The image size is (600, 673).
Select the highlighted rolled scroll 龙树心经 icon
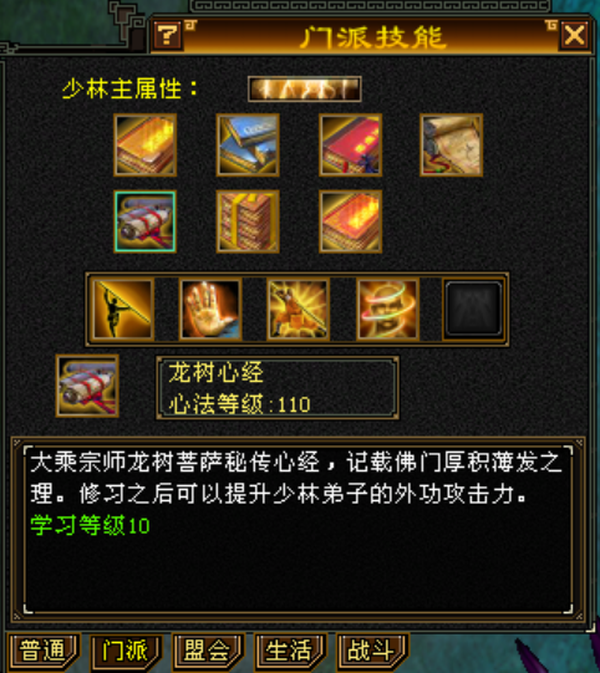145,221
